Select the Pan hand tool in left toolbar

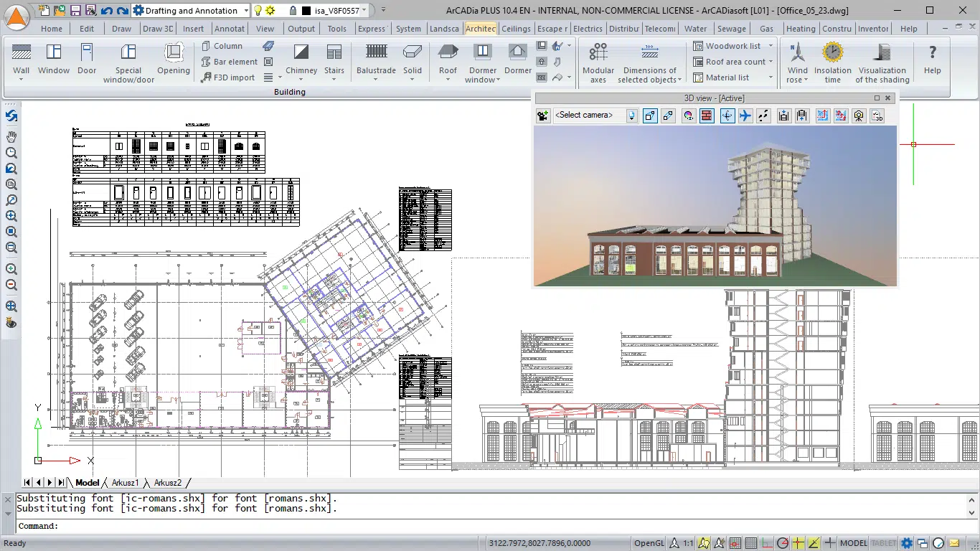11,136
